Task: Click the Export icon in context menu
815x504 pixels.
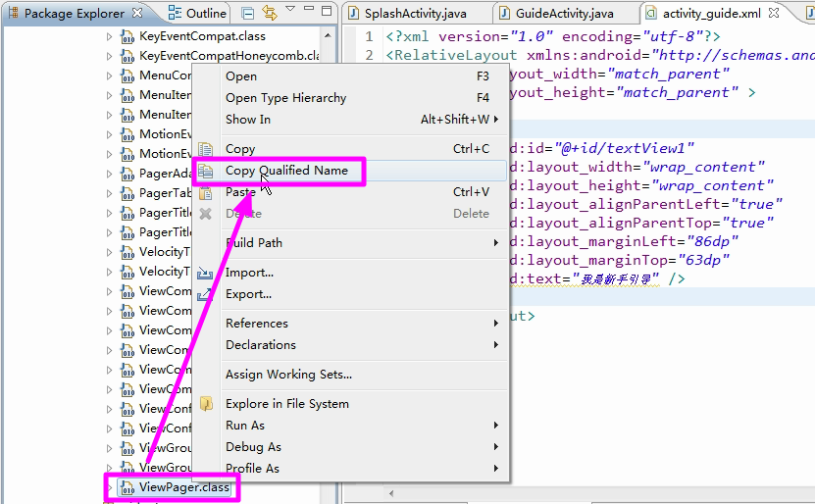Action: click(206, 294)
